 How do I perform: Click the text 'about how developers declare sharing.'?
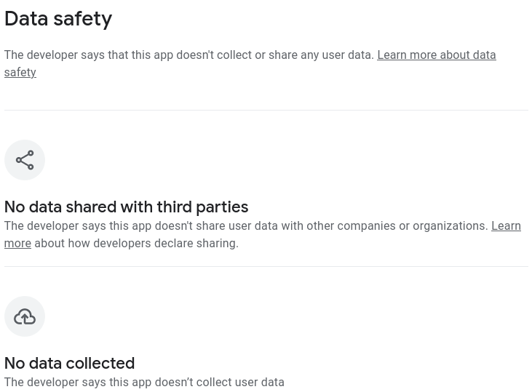click(136, 244)
